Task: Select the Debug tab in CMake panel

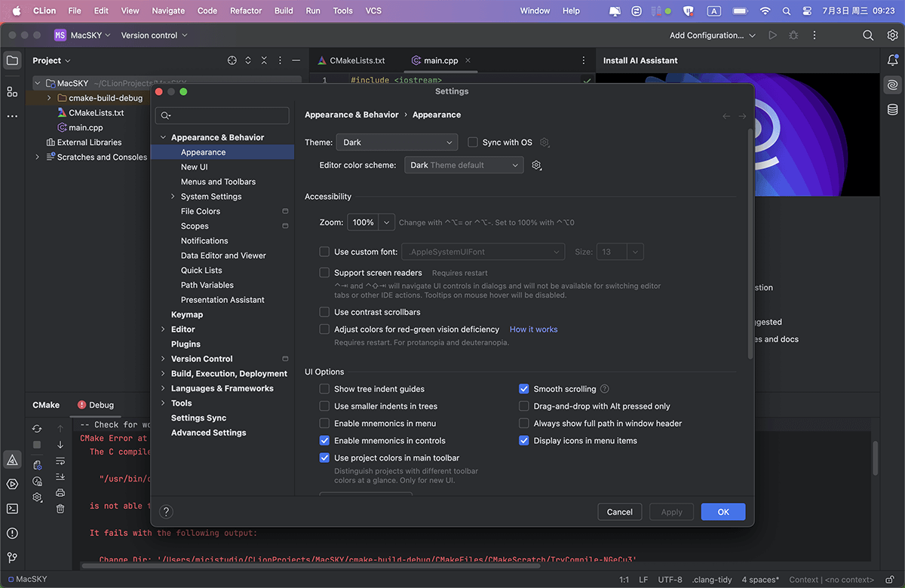Action: 96,405
